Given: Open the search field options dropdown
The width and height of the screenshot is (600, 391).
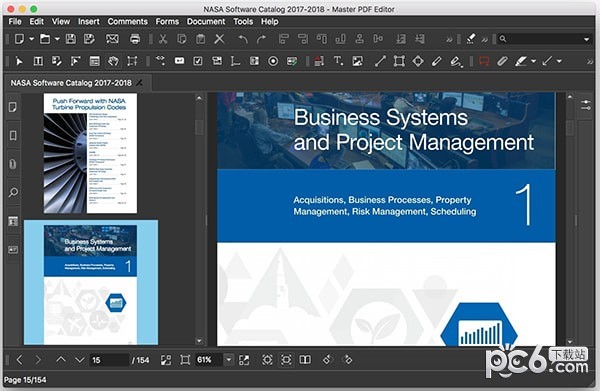Looking at the screenshot, I should (587, 39).
